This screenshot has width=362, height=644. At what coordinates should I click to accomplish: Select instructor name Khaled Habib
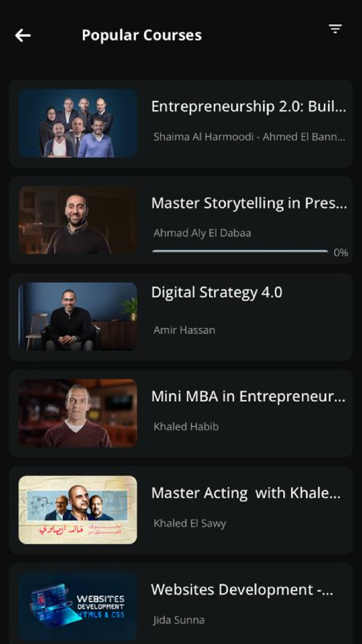[186, 427]
